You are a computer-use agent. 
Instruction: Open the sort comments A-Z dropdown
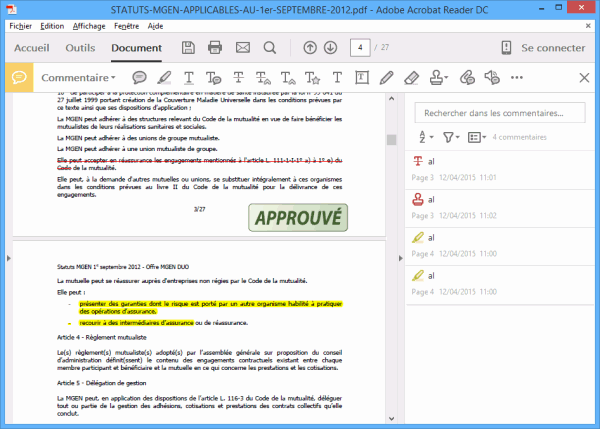click(x=426, y=137)
